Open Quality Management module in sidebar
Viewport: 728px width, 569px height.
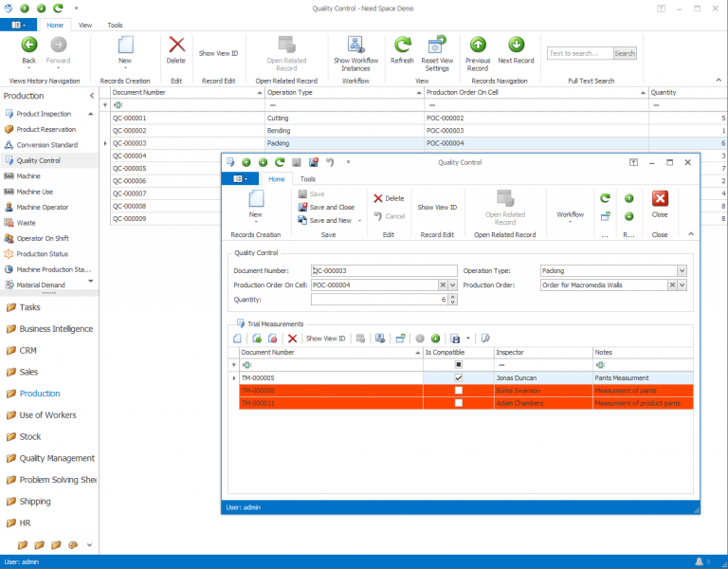tap(57, 458)
